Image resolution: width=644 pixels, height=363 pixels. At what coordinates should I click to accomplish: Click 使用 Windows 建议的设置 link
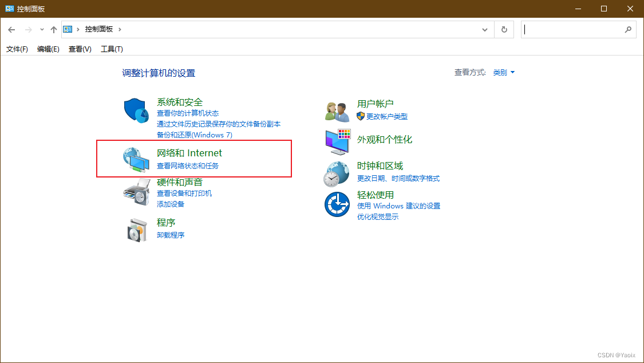pyautogui.click(x=398, y=206)
